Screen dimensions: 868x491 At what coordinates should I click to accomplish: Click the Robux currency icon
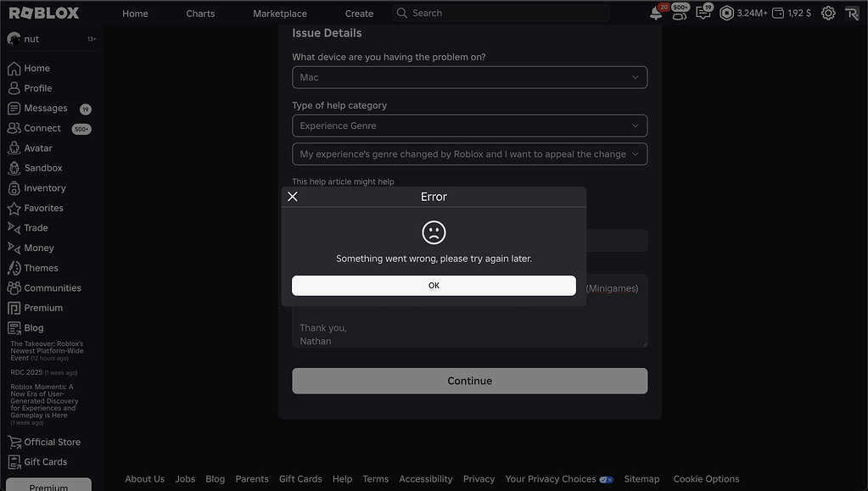[x=726, y=13]
